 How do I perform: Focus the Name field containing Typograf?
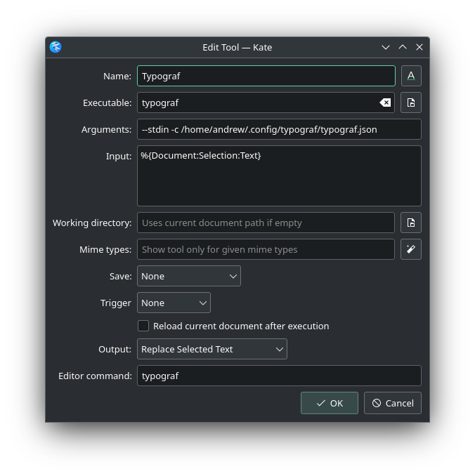266,76
